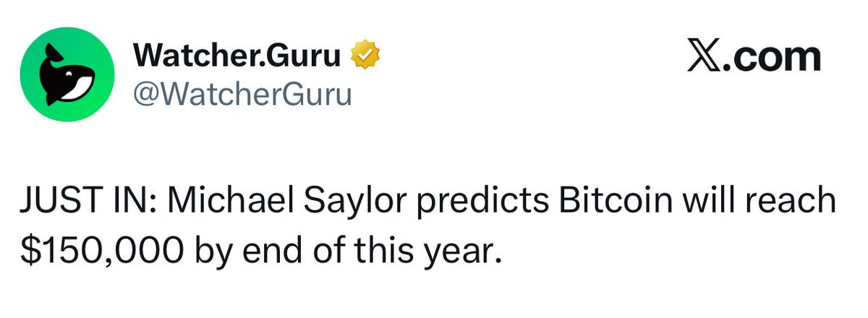Open the Watcher.Guru display name

coord(237,57)
